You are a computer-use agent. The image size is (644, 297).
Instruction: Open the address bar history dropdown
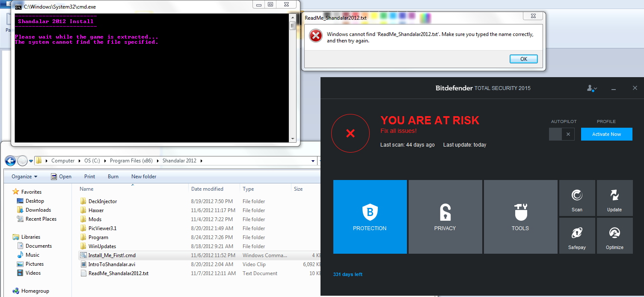tap(313, 161)
